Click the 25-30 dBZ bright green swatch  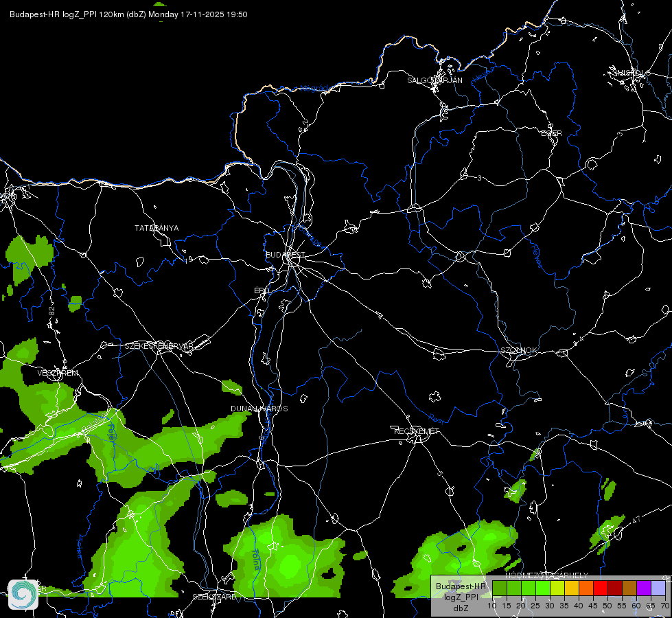(x=543, y=588)
